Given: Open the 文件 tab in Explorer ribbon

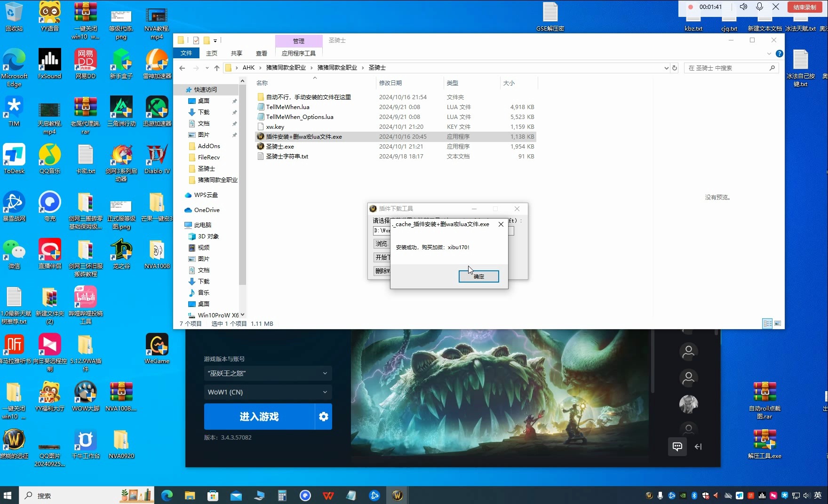Looking at the screenshot, I should [186, 53].
